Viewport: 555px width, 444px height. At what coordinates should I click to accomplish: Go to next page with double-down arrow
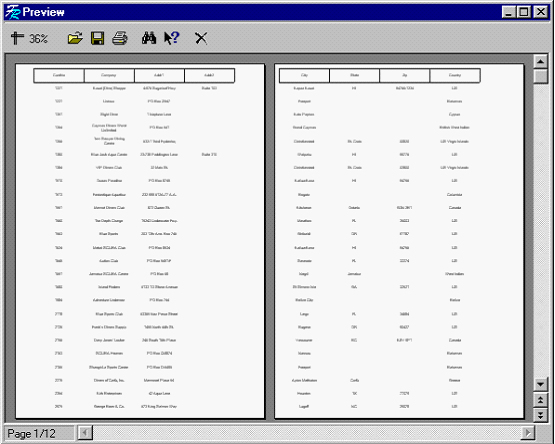pyautogui.click(x=540, y=415)
